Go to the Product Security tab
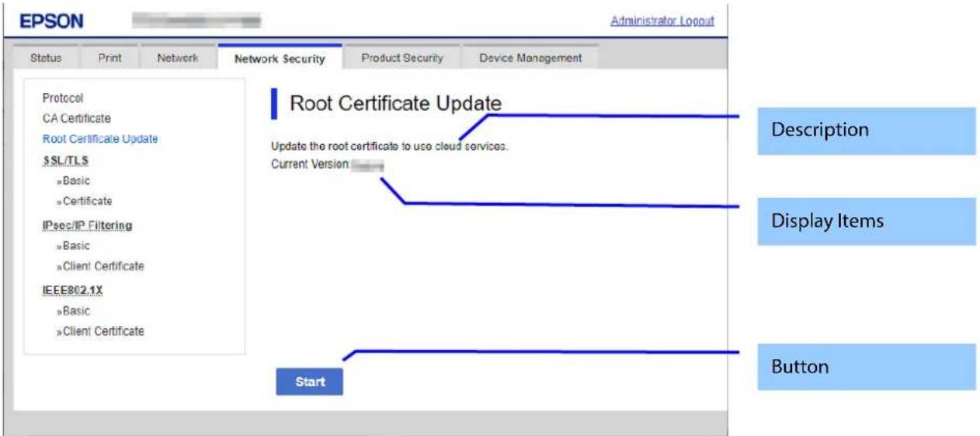This screenshot has height=436, width=980. (402, 58)
